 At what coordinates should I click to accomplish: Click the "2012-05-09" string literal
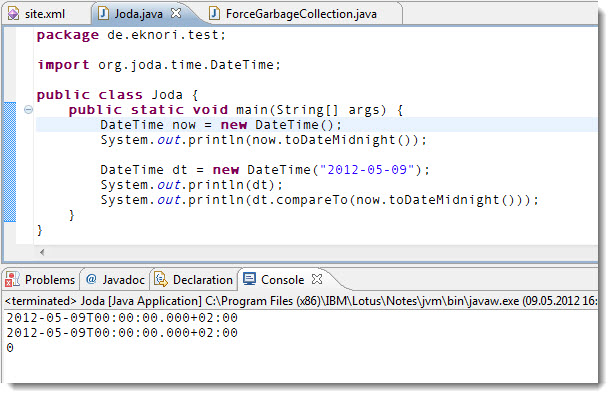(x=367, y=170)
